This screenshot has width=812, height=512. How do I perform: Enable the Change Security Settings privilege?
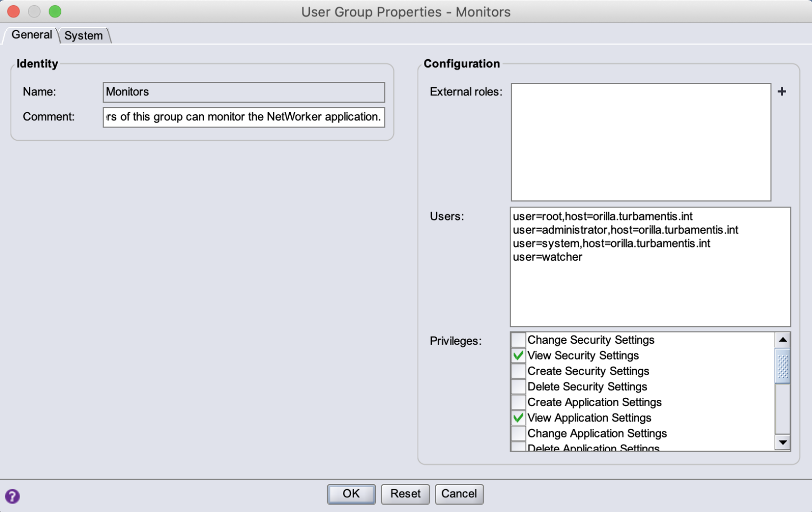(518, 340)
